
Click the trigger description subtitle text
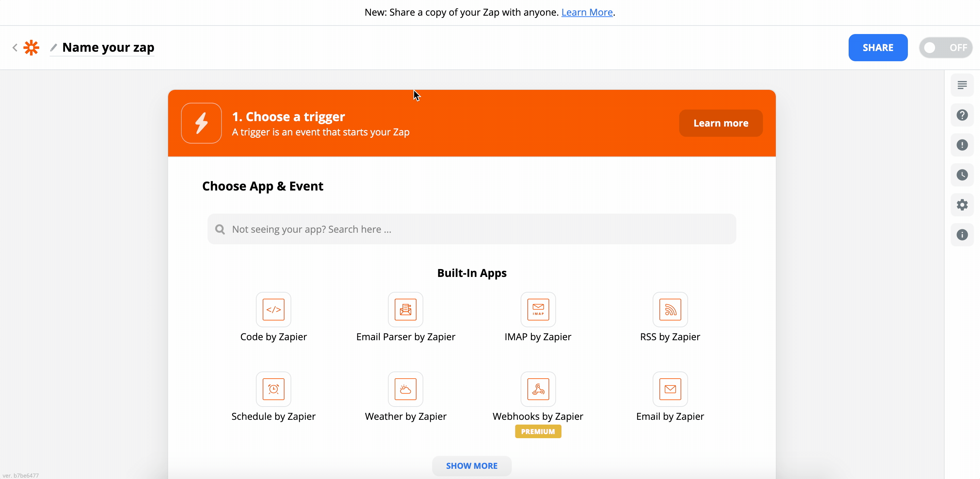(321, 132)
